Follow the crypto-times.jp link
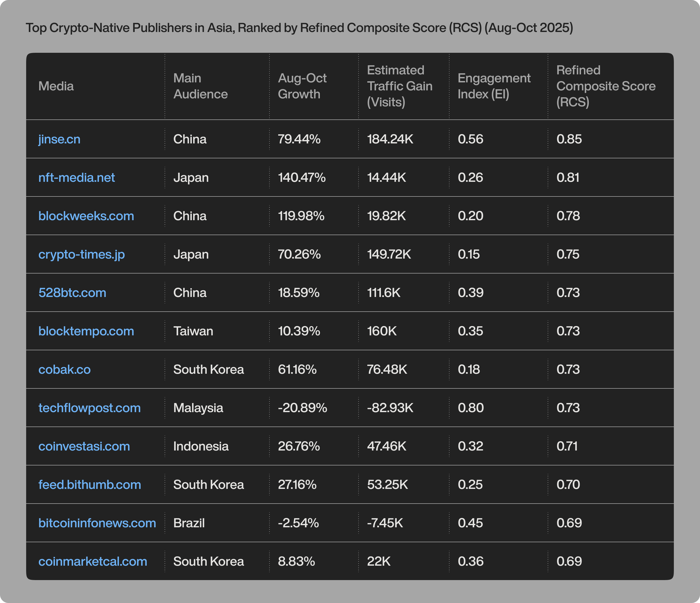The height and width of the screenshot is (603, 700). pos(81,254)
